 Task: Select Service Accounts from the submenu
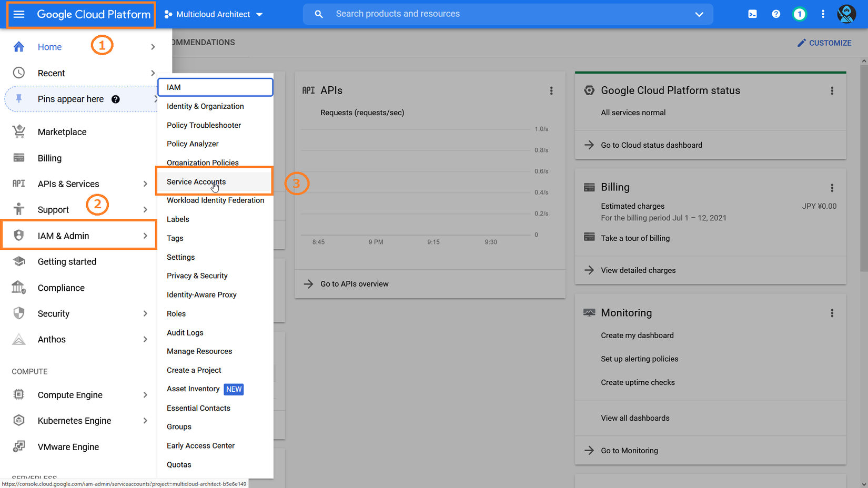point(196,182)
